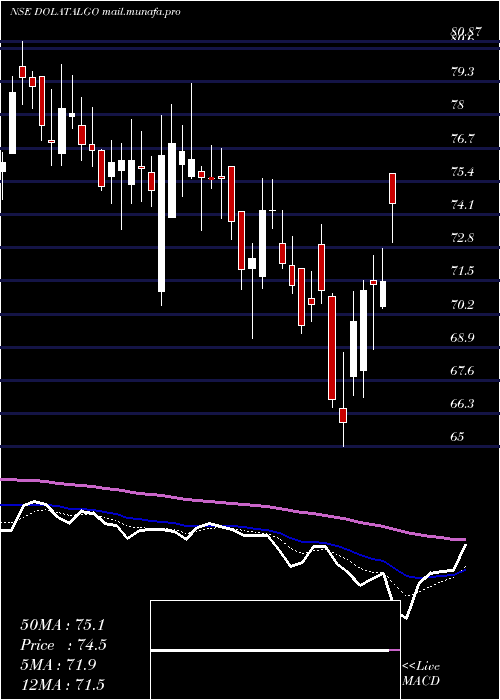The width and height of the screenshot is (500, 700).
Task: Click the <<Live MACD label
Action: click(x=421, y=674)
